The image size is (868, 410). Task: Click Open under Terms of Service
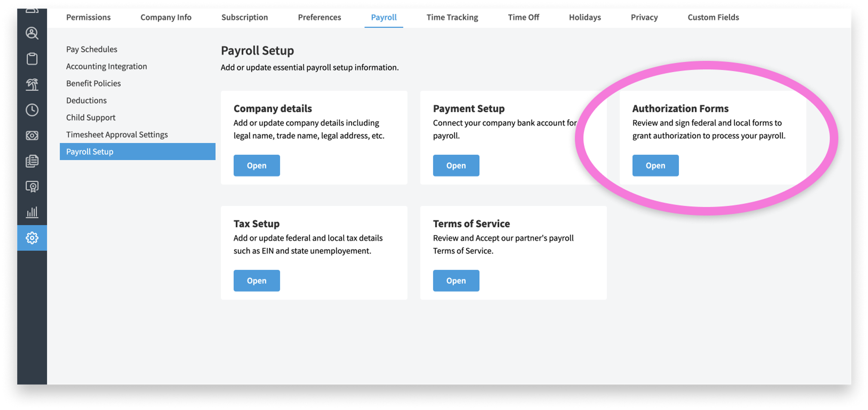[x=456, y=281]
